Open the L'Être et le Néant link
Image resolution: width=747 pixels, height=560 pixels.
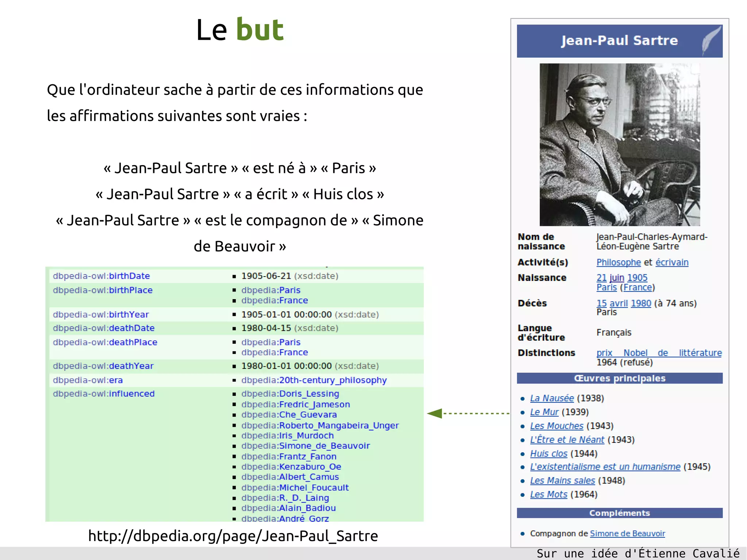[x=567, y=440]
